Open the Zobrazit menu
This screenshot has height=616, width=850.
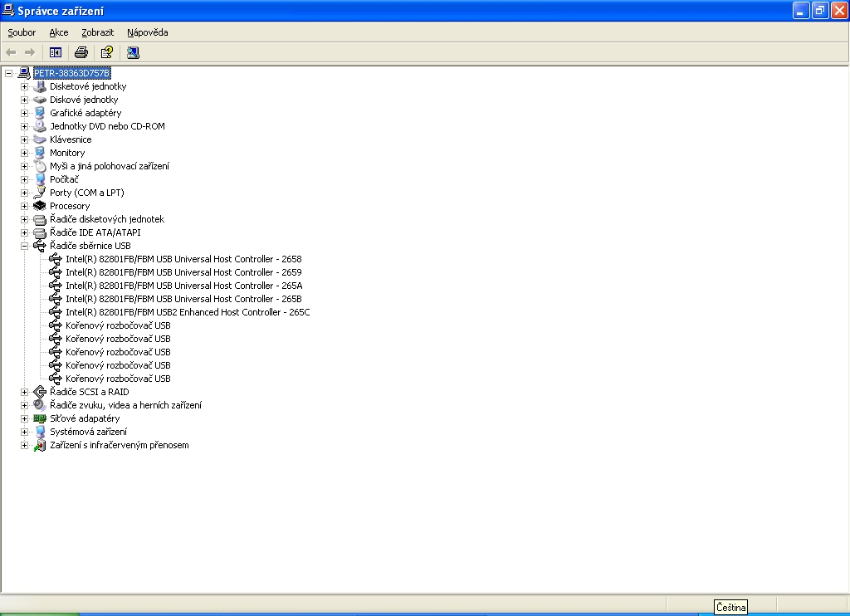tap(98, 32)
